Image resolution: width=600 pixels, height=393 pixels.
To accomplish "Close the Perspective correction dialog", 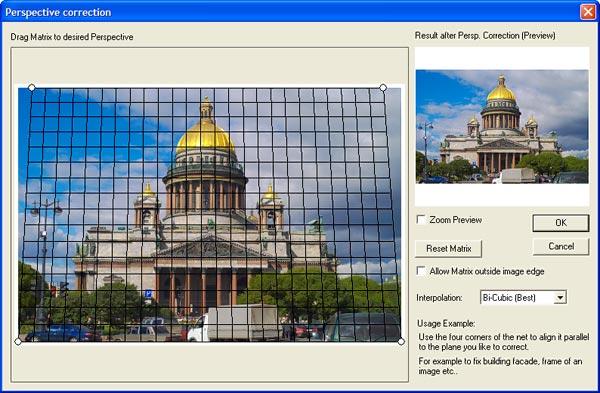I will point(588,12).
